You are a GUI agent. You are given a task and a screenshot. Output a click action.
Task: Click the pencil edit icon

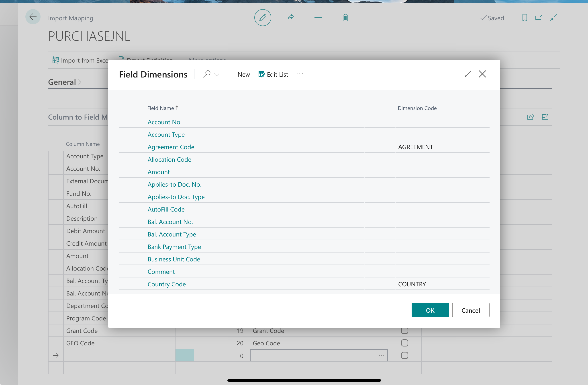point(263,18)
